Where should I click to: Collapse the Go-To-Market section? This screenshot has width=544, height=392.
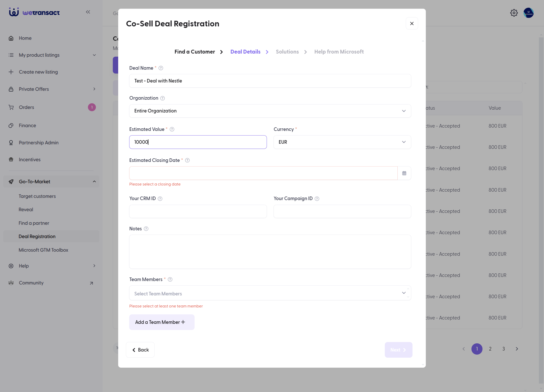(51, 182)
